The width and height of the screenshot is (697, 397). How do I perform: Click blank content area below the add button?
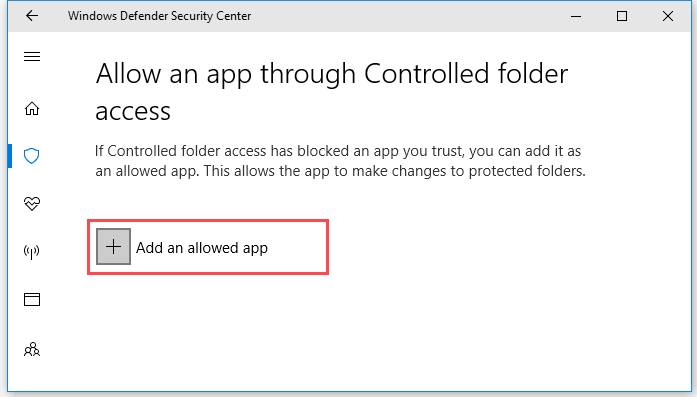(356, 333)
